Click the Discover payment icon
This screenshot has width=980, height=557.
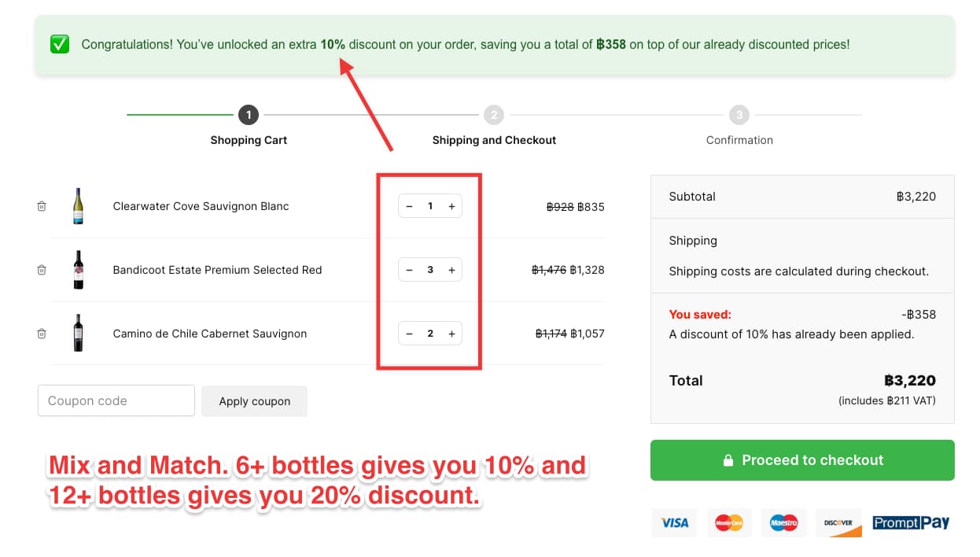pos(838,522)
